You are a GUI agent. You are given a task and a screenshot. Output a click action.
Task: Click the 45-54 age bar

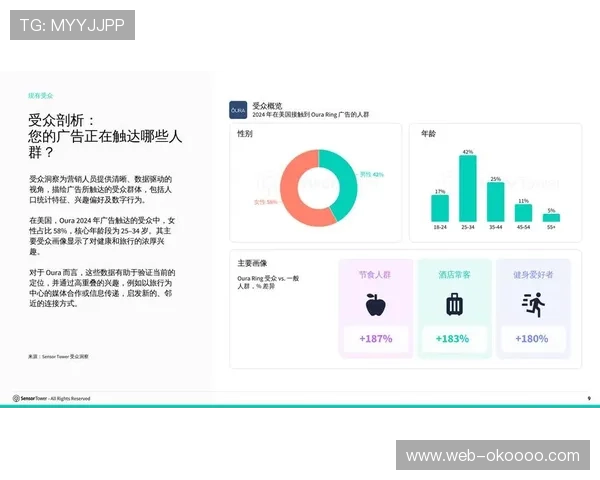tap(523, 213)
